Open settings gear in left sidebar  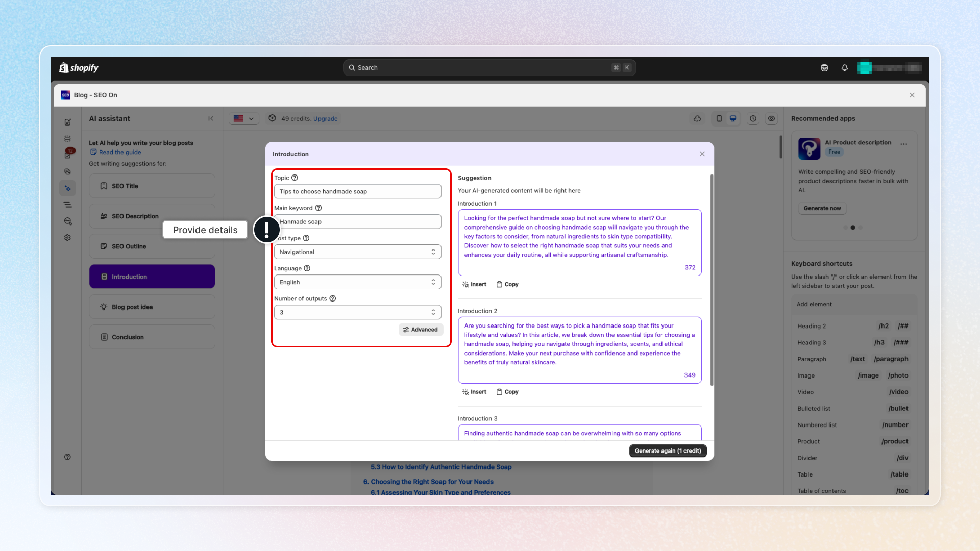coord(67,238)
